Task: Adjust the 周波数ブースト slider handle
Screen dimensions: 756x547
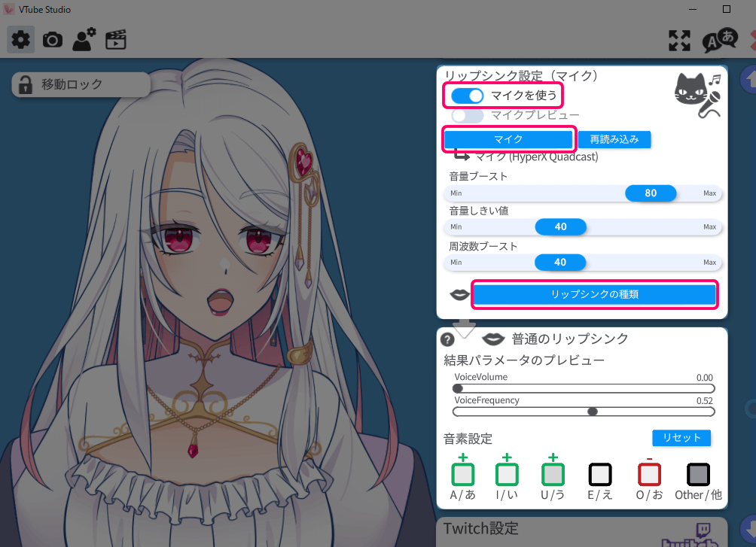Action: coord(560,263)
